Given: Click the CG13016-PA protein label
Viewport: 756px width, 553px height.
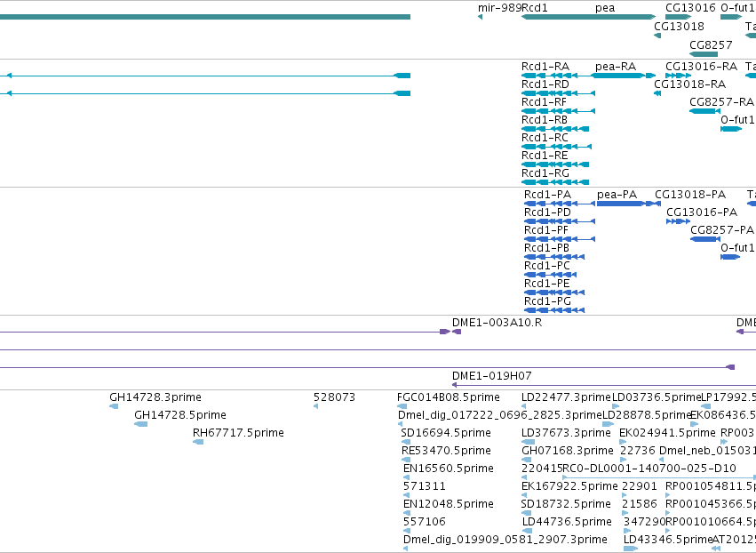Looking at the screenshot, I should (702, 212).
